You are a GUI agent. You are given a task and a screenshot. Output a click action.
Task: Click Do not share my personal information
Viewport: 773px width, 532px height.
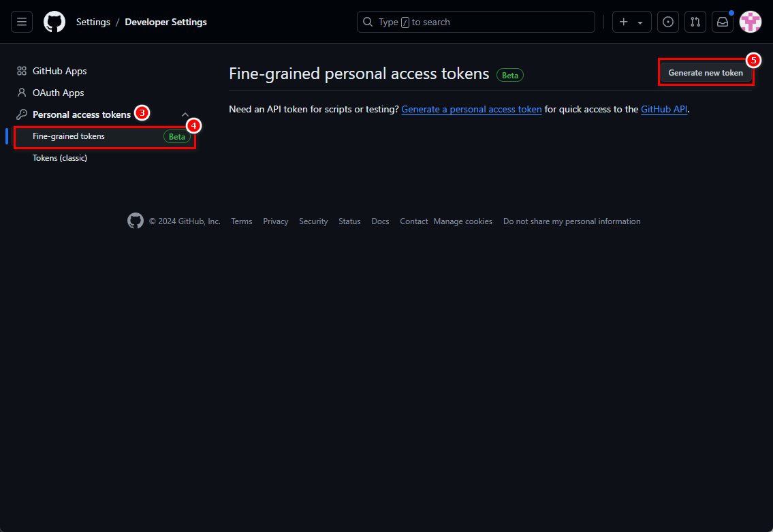(x=572, y=221)
